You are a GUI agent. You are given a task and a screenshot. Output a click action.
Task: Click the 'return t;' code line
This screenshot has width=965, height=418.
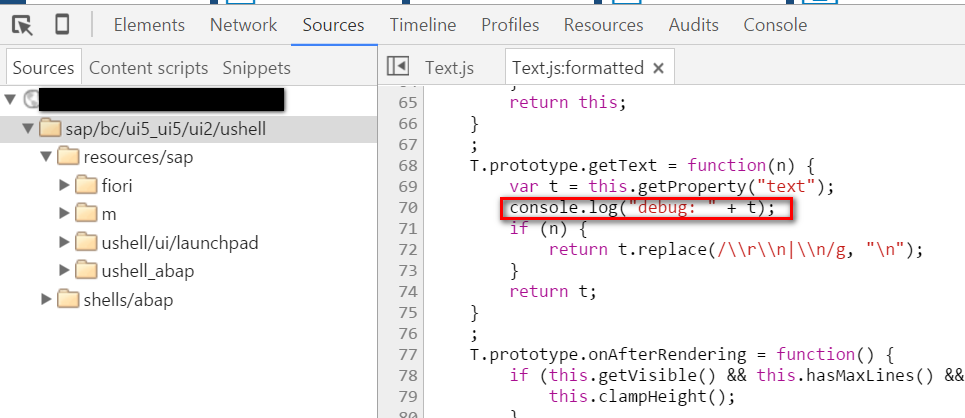pos(553,291)
